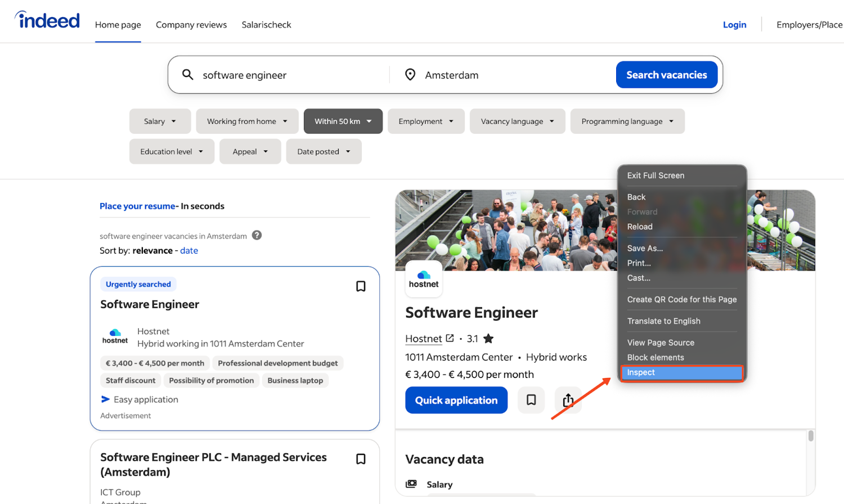Click the star beside the 3.1 rating

click(489, 339)
